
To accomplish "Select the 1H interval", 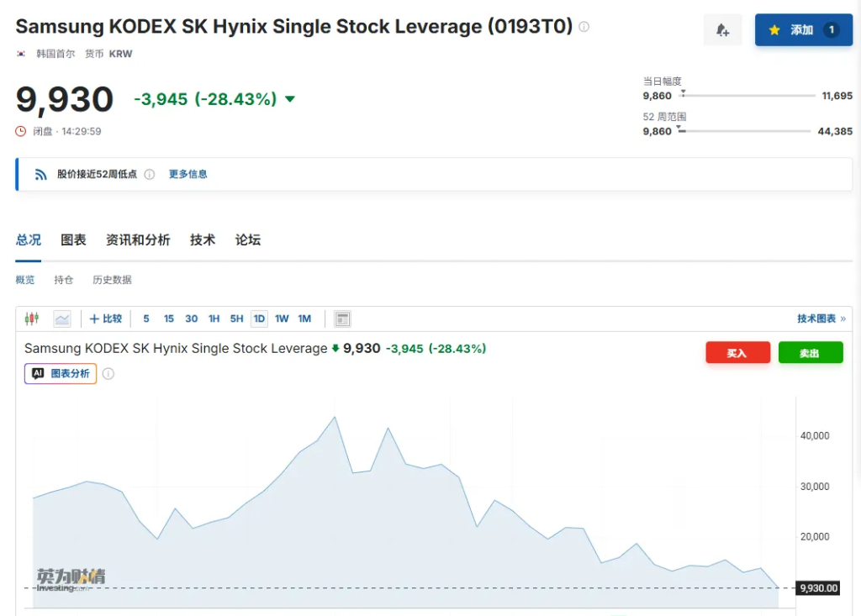I will pyautogui.click(x=214, y=319).
